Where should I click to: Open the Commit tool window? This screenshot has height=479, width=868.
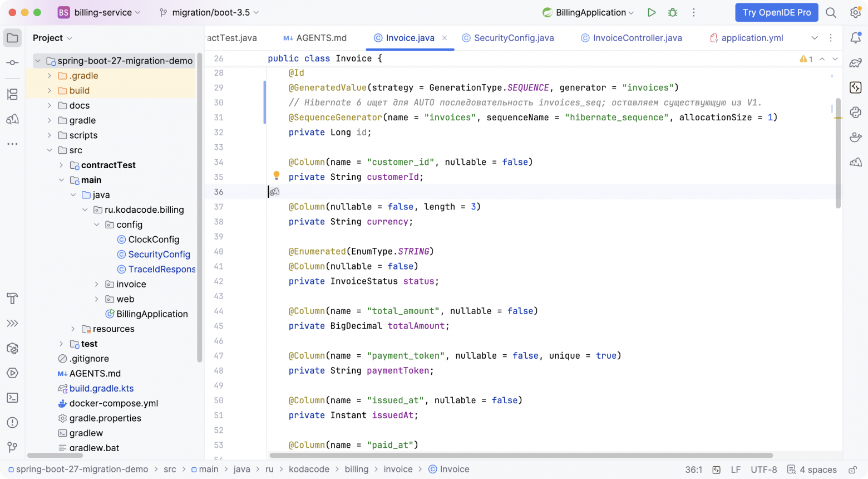click(x=12, y=63)
